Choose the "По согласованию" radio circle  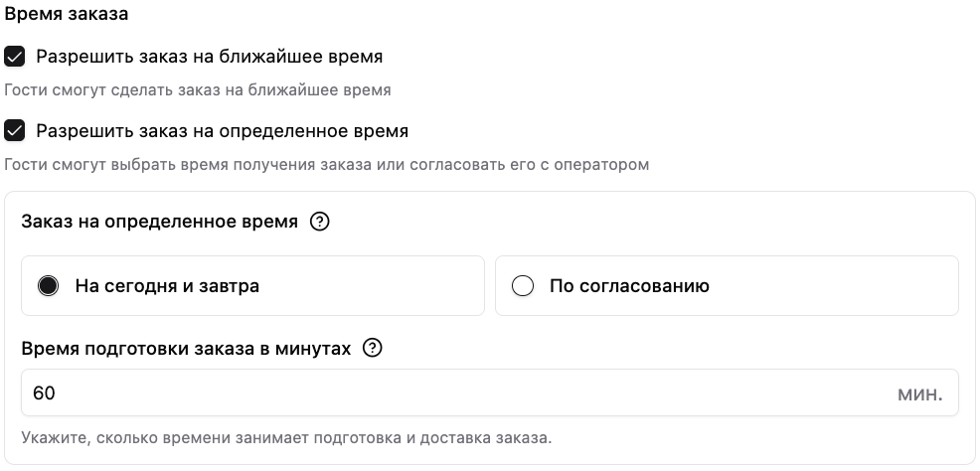tap(523, 286)
